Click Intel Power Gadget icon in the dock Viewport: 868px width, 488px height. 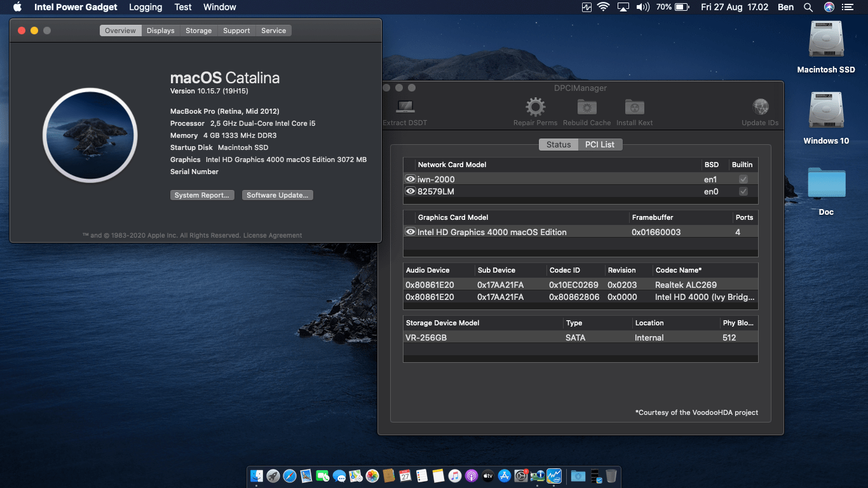click(x=554, y=475)
